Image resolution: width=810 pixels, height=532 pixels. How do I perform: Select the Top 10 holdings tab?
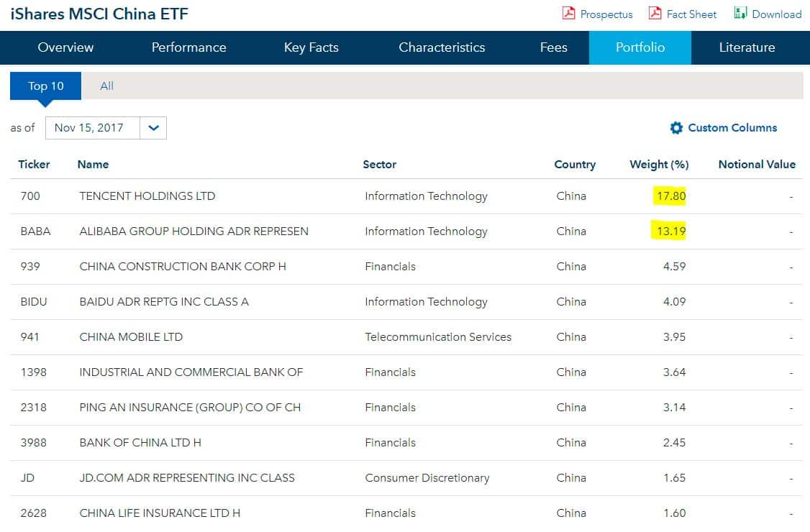point(45,86)
